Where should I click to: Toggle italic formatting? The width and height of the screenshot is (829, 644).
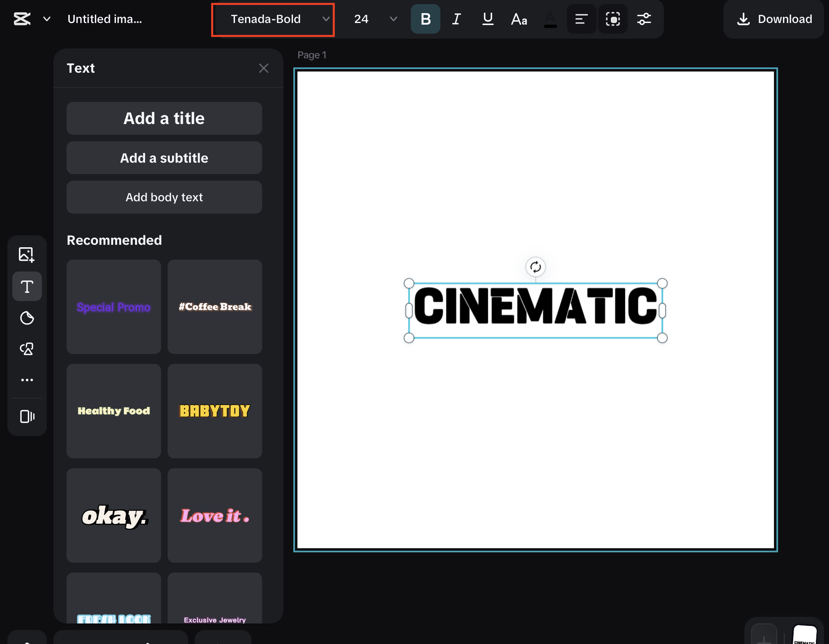coord(456,18)
